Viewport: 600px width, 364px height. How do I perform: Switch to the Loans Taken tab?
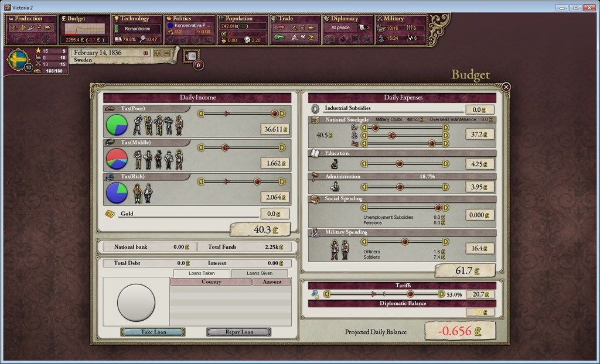coord(202,273)
